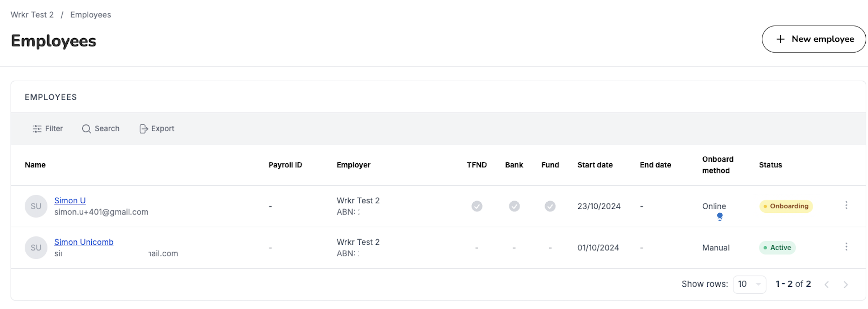This screenshot has height=309, width=868.
Task: Open the Search tool
Action: click(x=100, y=128)
